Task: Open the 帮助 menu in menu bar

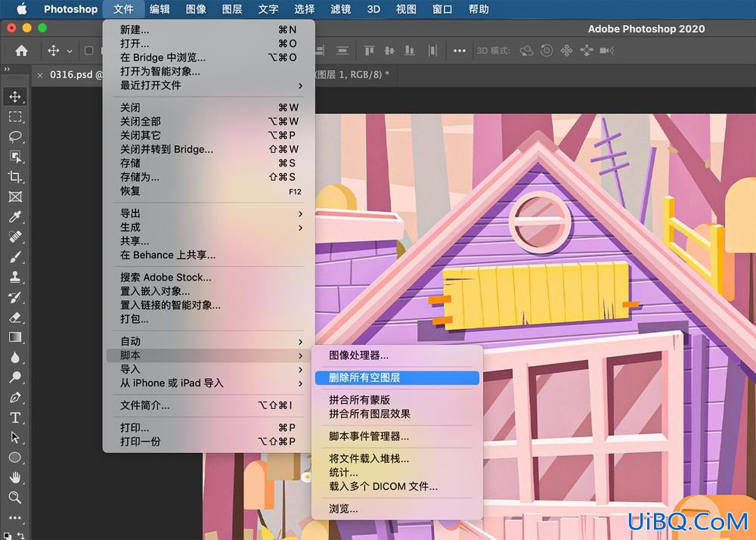Action: click(x=479, y=9)
